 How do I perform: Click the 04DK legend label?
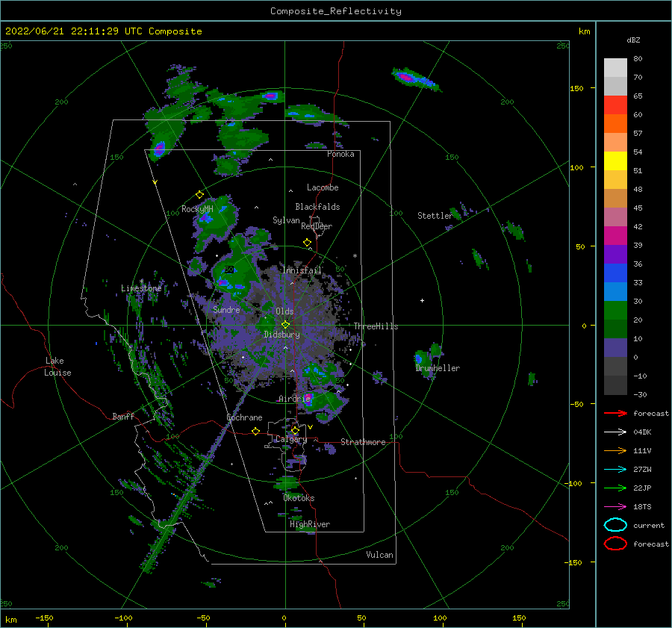pos(642,432)
